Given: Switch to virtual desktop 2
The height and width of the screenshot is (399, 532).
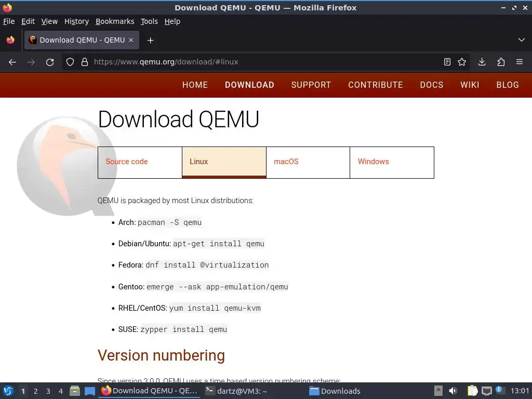Looking at the screenshot, I should coord(36,391).
